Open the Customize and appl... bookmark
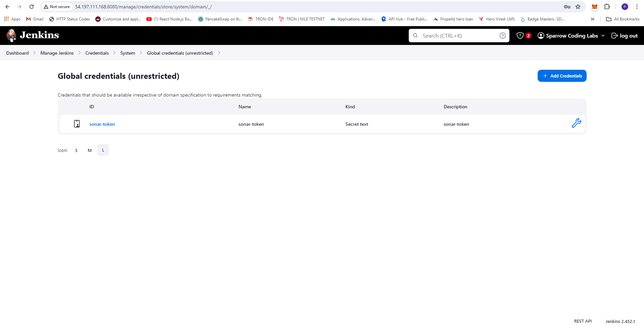This screenshot has width=644, height=331. click(118, 19)
